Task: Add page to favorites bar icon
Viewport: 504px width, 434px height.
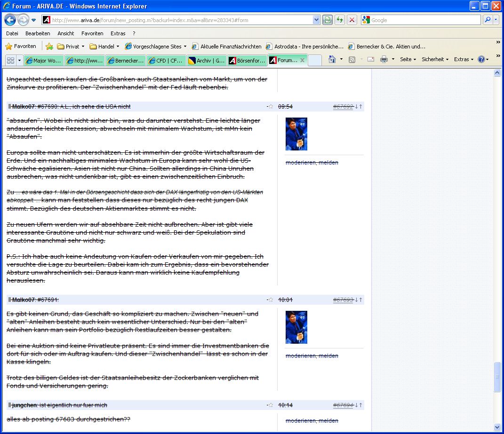Action: (49, 47)
